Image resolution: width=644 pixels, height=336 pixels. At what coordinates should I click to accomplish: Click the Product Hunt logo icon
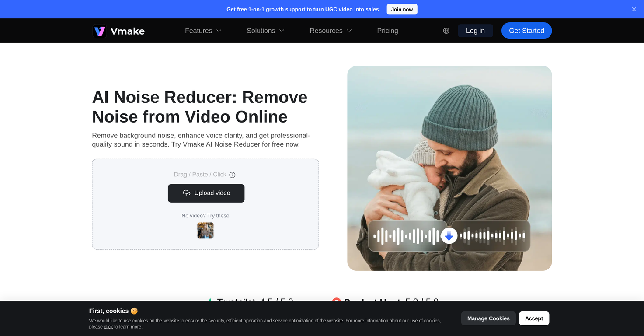[x=336, y=301]
